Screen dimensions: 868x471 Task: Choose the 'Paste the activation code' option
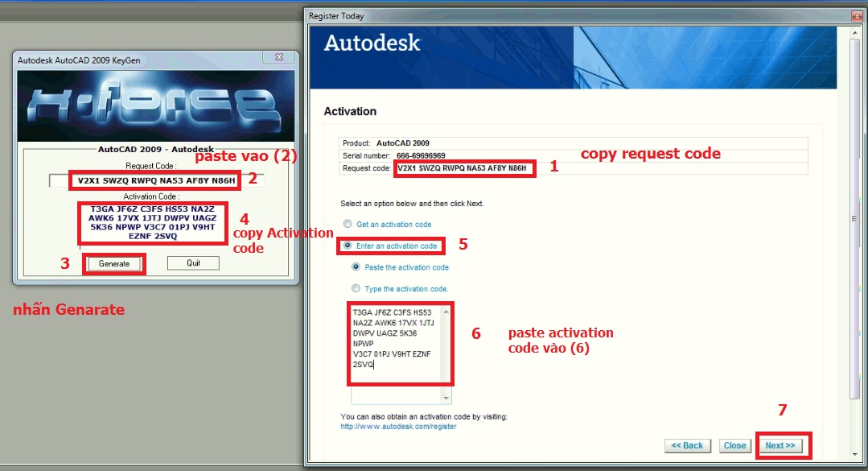pyautogui.click(x=356, y=267)
